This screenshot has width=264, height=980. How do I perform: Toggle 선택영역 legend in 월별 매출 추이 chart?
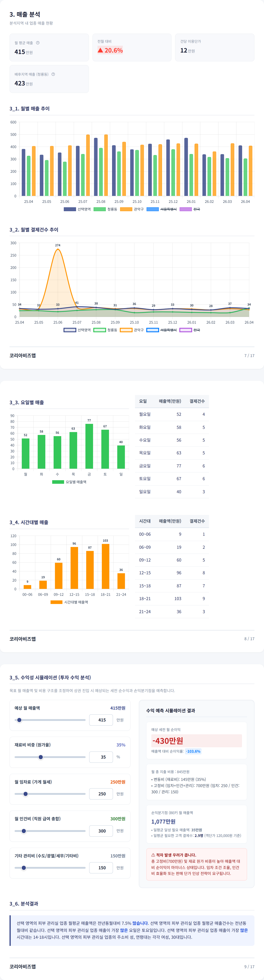(x=77, y=209)
